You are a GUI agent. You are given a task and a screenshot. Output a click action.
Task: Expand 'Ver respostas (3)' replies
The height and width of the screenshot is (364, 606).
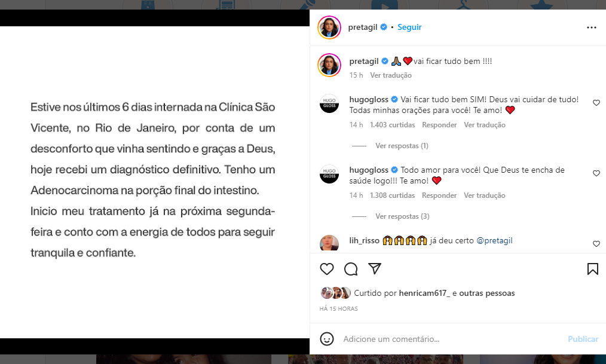coord(402,216)
